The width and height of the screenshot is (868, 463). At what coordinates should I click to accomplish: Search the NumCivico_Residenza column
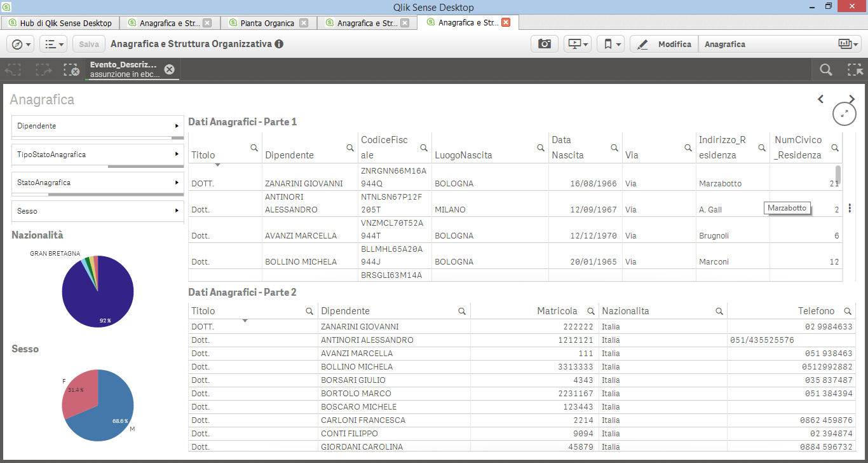[x=835, y=148]
